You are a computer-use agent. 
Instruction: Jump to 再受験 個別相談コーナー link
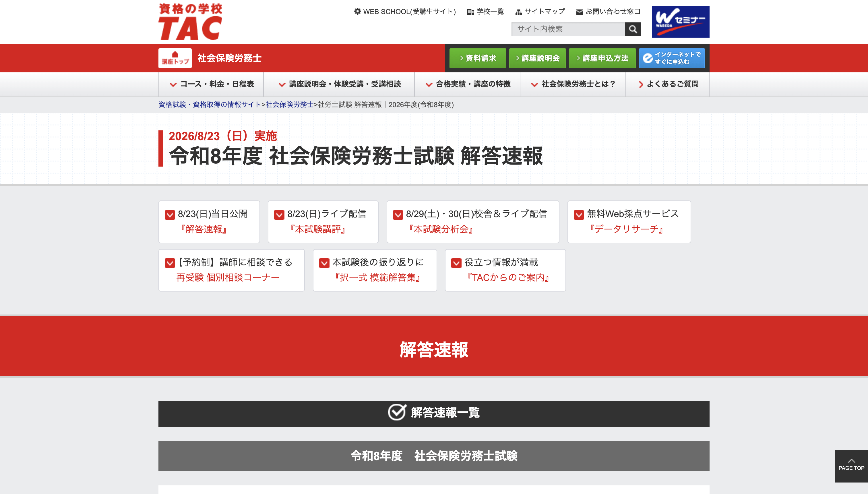click(228, 277)
